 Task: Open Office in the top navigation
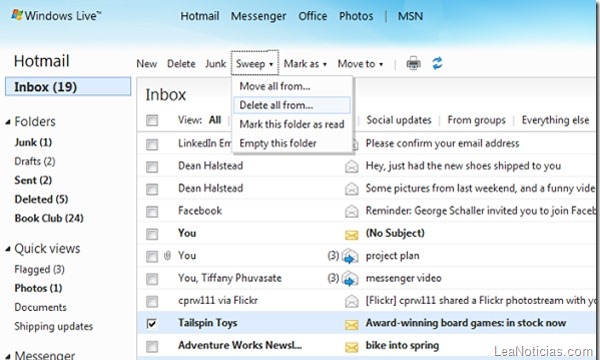[313, 16]
